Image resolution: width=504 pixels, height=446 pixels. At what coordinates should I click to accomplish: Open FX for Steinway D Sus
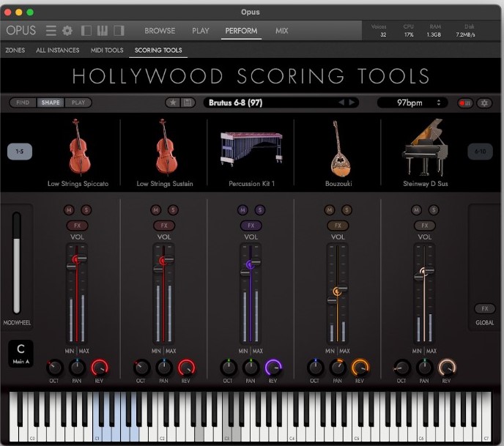point(425,226)
